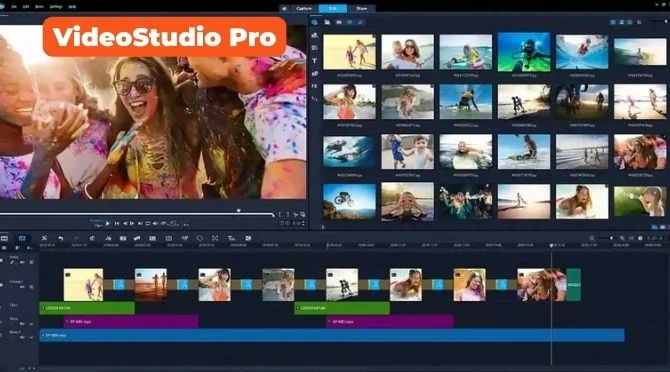Open the 3D Title editor icon

coord(231,238)
